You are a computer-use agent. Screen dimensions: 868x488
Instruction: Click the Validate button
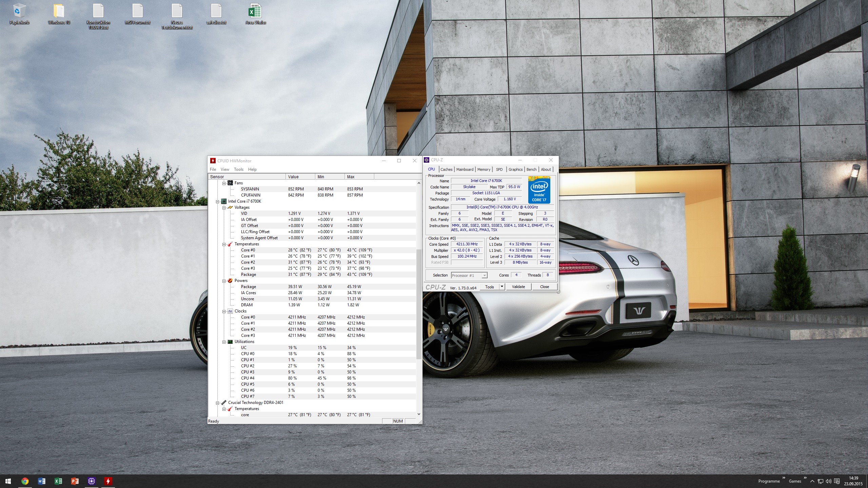(518, 287)
